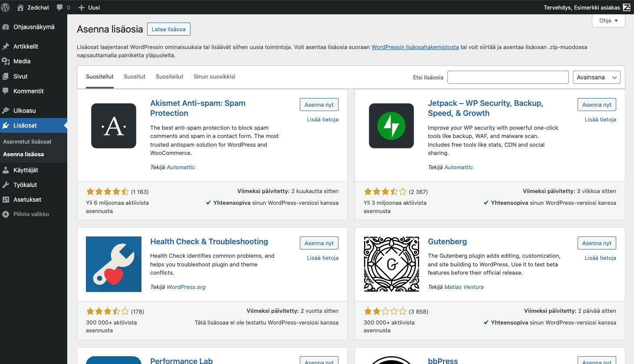Click the Akismet plugin icon

(x=114, y=126)
